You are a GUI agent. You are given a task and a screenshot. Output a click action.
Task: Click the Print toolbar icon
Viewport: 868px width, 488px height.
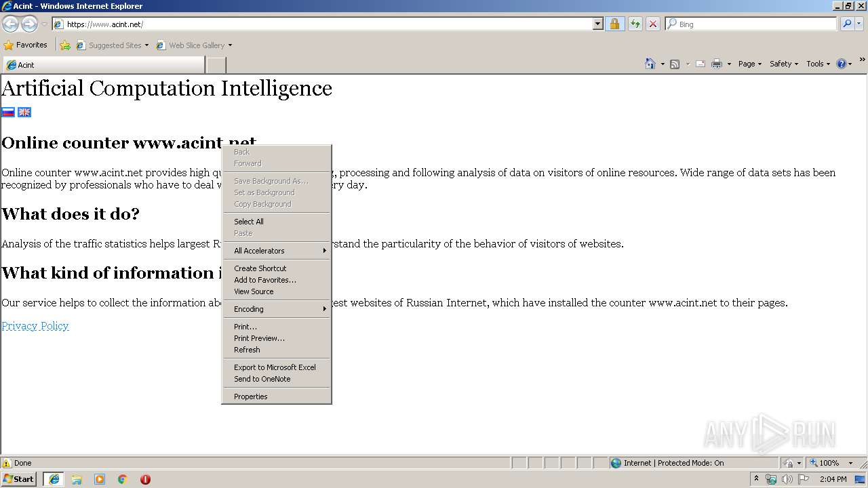(x=717, y=64)
